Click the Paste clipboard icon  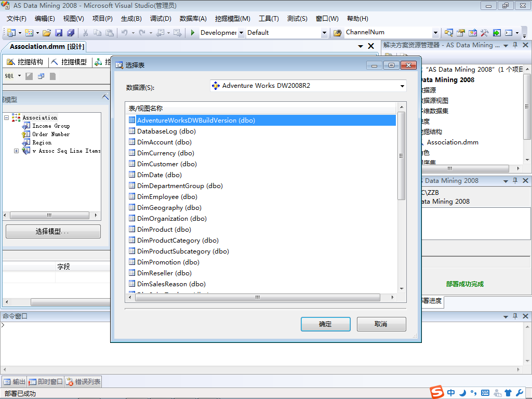(110, 33)
